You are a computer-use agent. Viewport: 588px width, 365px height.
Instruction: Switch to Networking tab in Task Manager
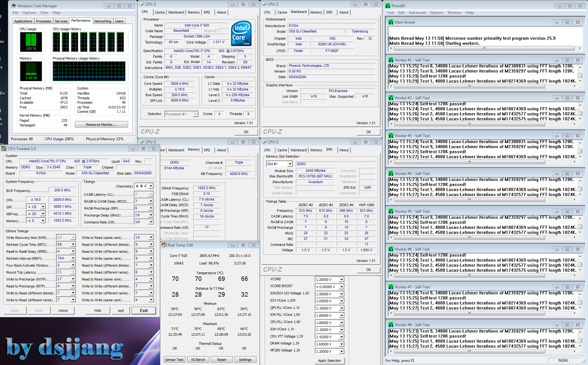pyautogui.click(x=103, y=21)
